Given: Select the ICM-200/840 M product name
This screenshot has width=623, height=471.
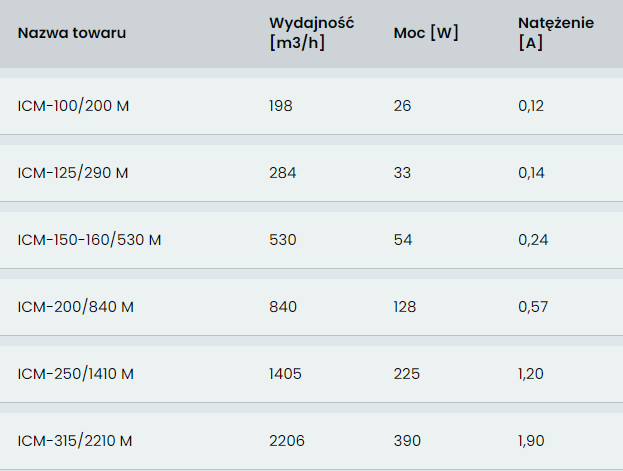Looking at the screenshot, I should (x=75, y=307).
